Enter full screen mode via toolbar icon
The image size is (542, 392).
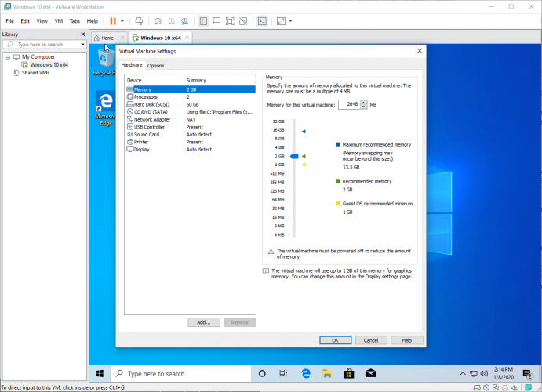coord(230,21)
